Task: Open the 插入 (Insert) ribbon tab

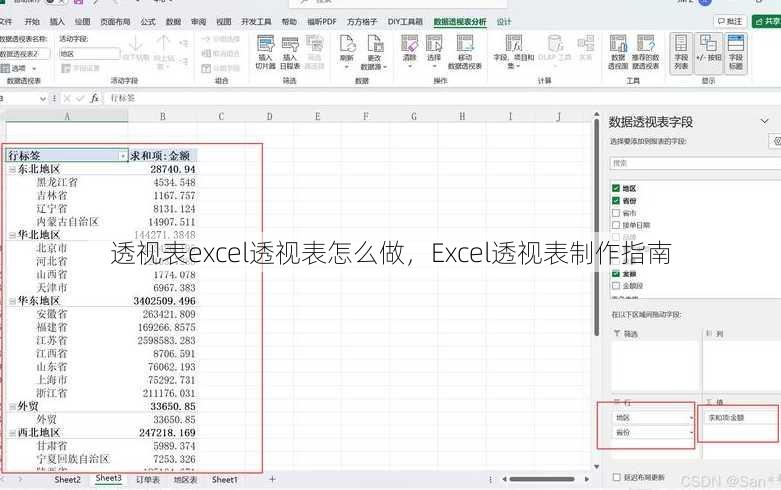Action: tap(57, 21)
